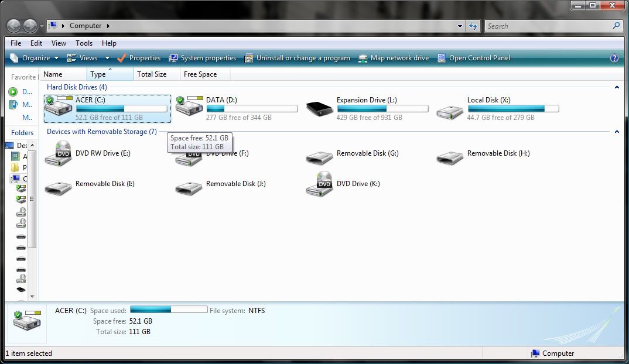This screenshot has width=629, height=364.
Task: Select Removable Disk (J:) icon
Action: click(x=189, y=188)
